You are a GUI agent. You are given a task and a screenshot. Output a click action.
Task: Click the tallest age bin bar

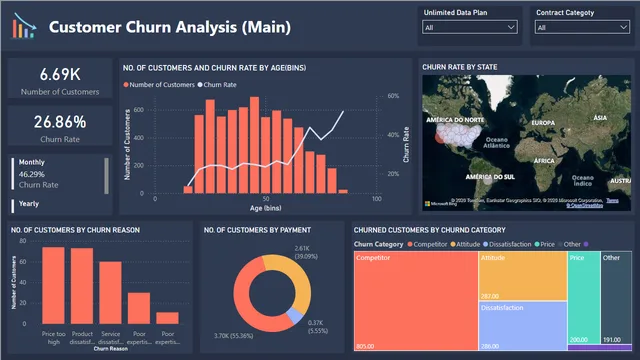pyautogui.click(x=254, y=145)
